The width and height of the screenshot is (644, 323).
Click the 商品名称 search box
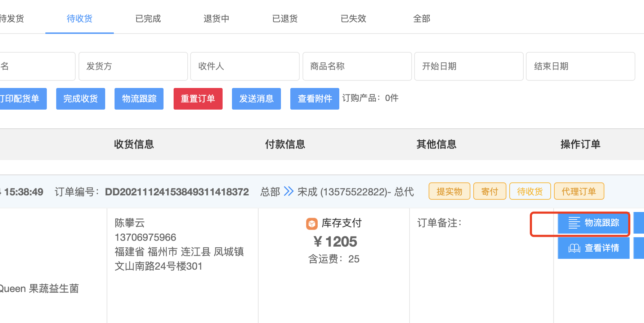(x=357, y=66)
